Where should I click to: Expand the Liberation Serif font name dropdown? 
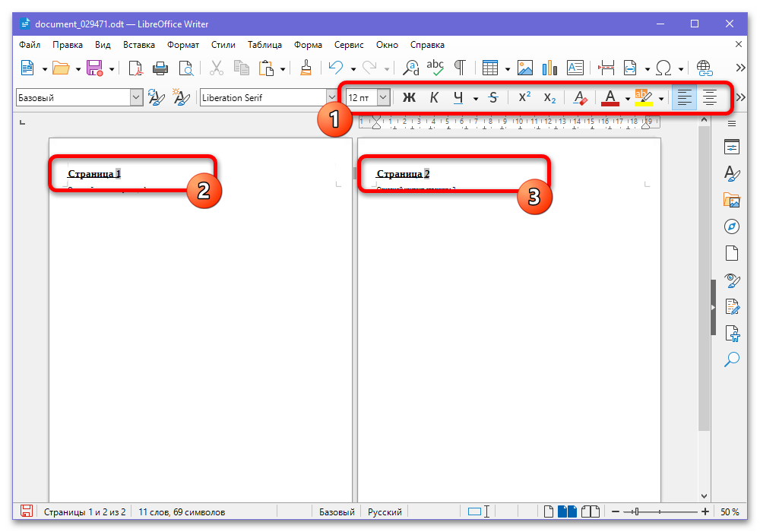pyautogui.click(x=331, y=98)
